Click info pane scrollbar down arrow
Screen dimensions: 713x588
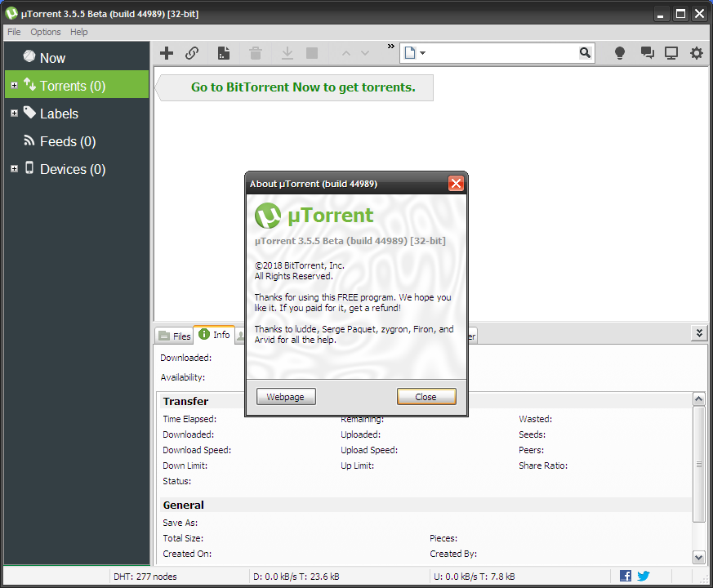698,557
